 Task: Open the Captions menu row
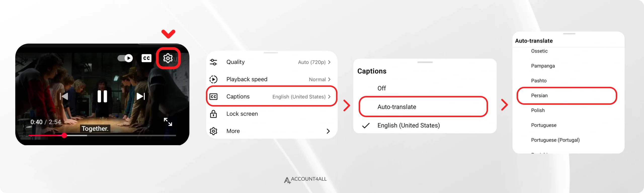(x=271, y=97)
